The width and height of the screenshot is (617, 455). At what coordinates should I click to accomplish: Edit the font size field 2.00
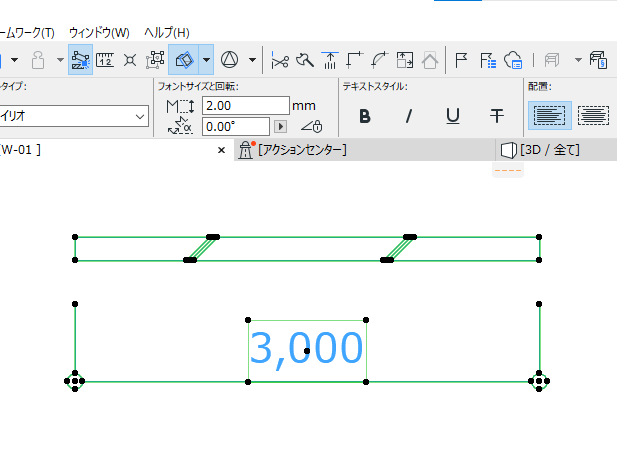[x=246, y=105]
